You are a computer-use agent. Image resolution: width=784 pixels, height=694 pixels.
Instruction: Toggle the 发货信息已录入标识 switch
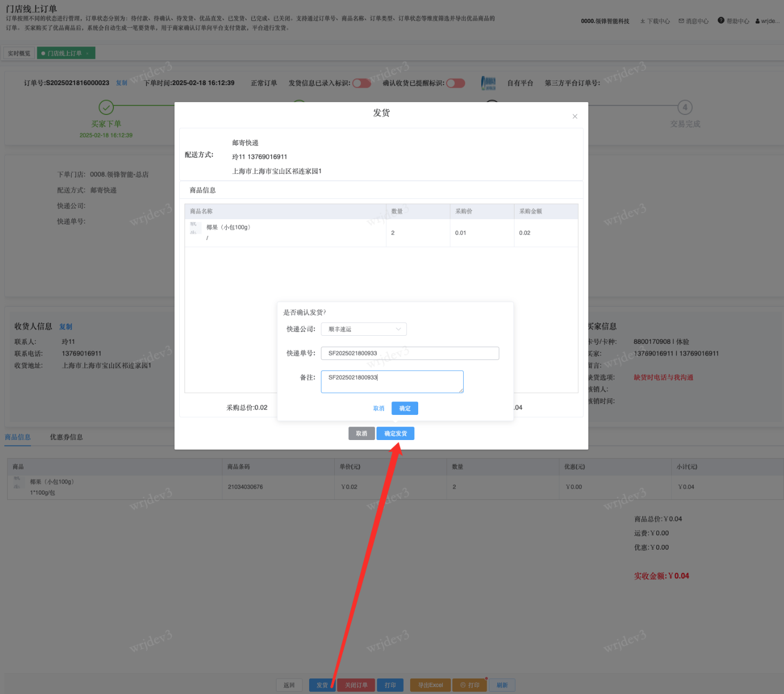pos(362,83)
